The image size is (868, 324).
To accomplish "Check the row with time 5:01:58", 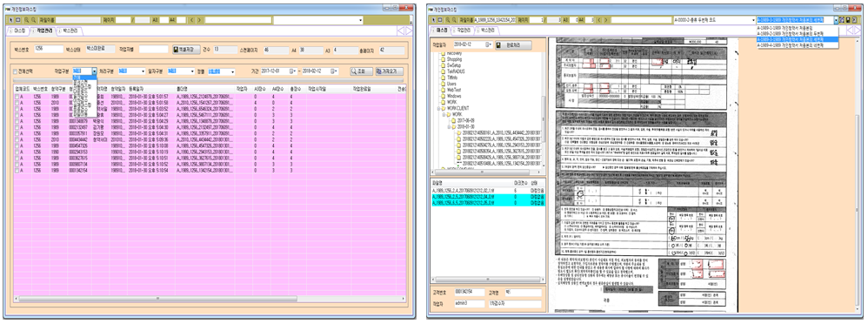I will click(17, 102).
